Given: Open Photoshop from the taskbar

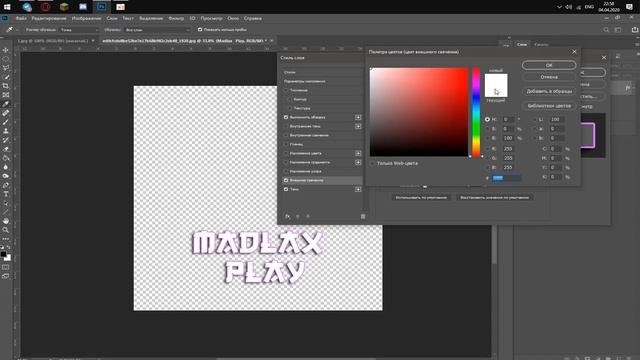Looking at the screenshot, I should (102, 7).
